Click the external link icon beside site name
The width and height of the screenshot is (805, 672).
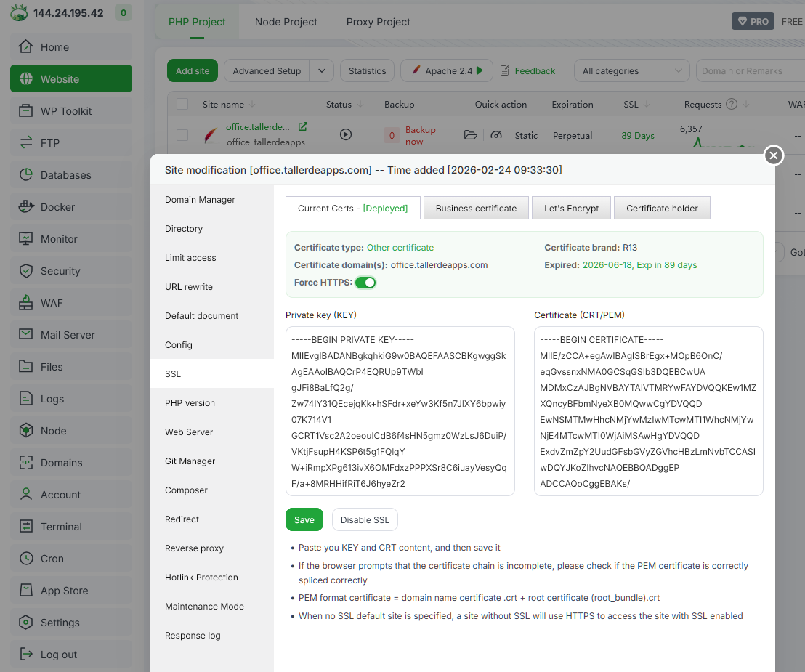coord(303,126)
